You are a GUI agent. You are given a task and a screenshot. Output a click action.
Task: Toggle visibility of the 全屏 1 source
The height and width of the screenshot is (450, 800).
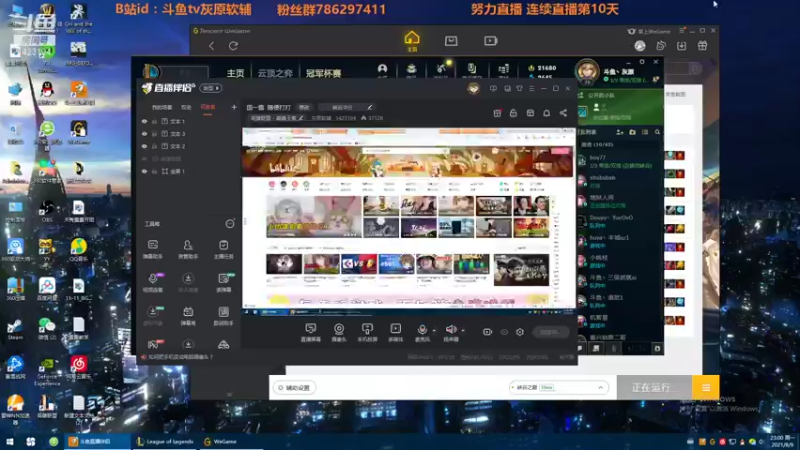(144, 171)
